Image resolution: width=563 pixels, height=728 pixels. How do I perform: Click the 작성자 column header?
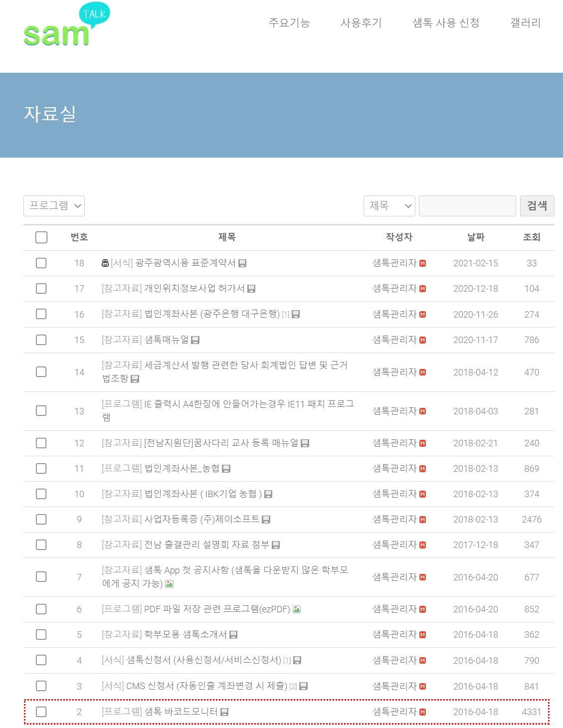pyautogui.click(x=399, y=237)
